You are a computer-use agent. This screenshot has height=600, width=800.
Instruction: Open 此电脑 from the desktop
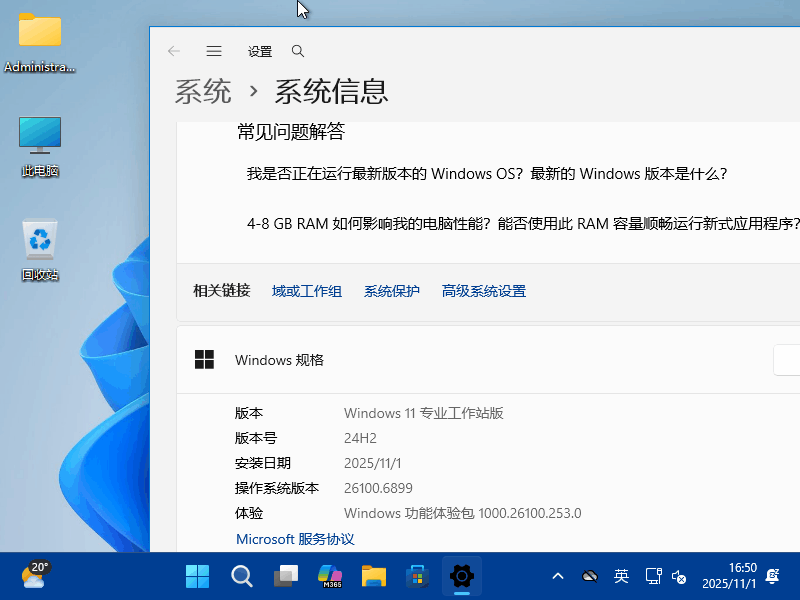point(39,140)
